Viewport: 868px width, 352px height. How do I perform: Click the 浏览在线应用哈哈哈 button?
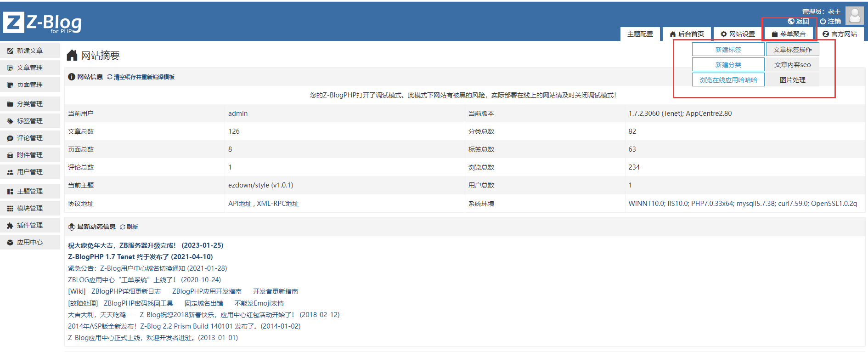coord(728,80)
